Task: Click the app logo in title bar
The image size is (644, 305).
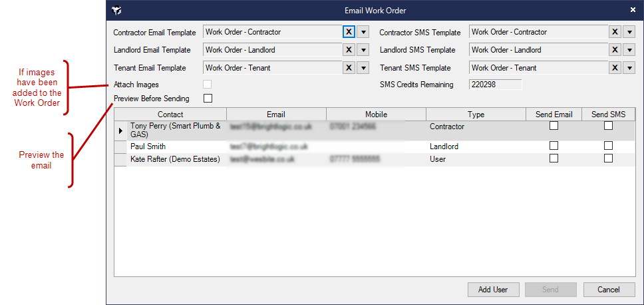Action: [x=117, y=11]
